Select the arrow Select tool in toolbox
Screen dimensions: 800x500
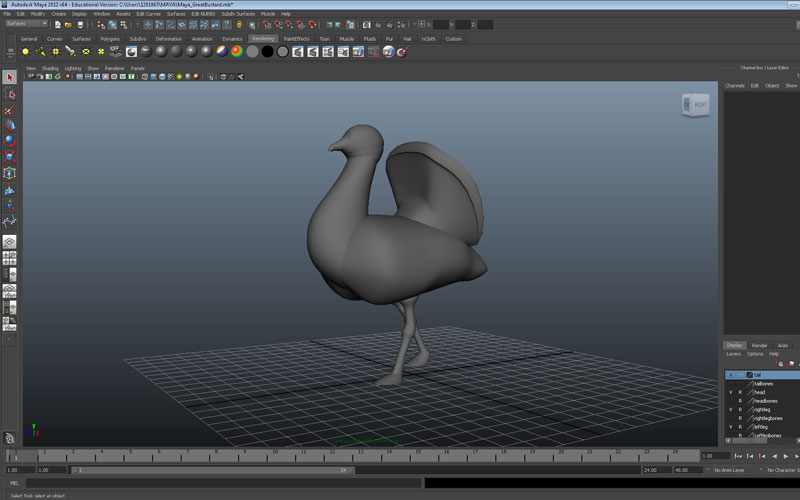pyautogui.click(x=9, y=77)
